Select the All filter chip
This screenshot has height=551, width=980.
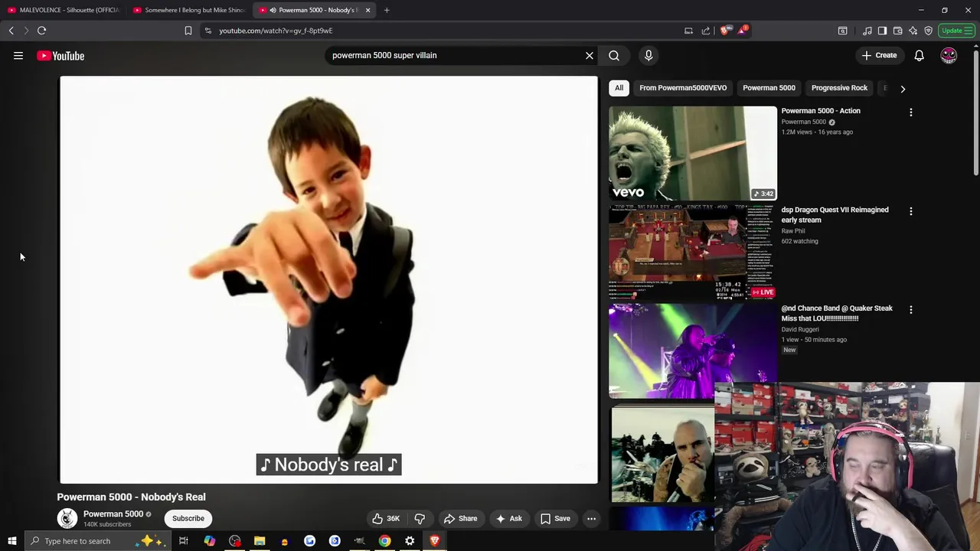(619, 88)
